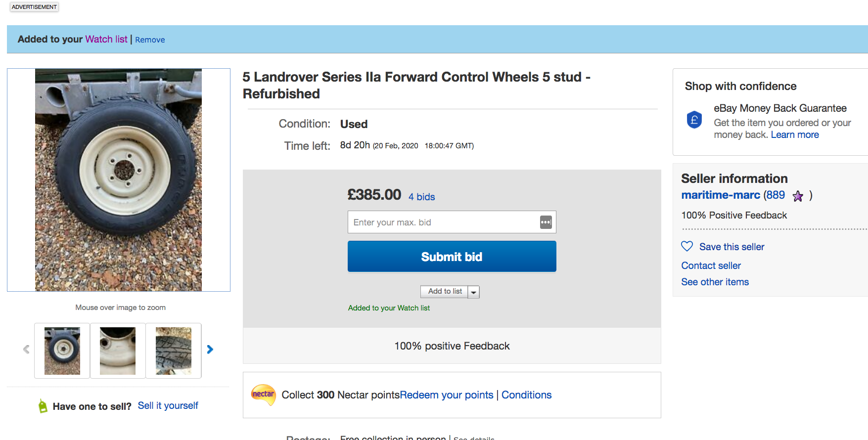868x440 pixels.
Task: Open the maritime-marc seller profile
Action: pos(721,195)
